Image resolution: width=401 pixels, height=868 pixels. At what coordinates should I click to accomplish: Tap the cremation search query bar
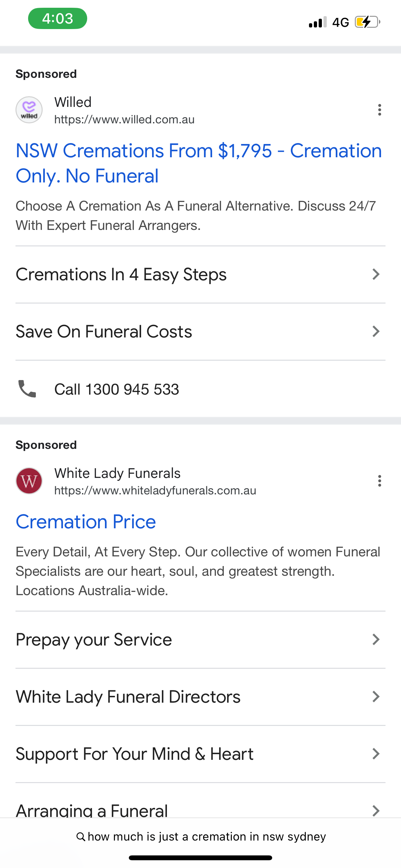point(207,836)
